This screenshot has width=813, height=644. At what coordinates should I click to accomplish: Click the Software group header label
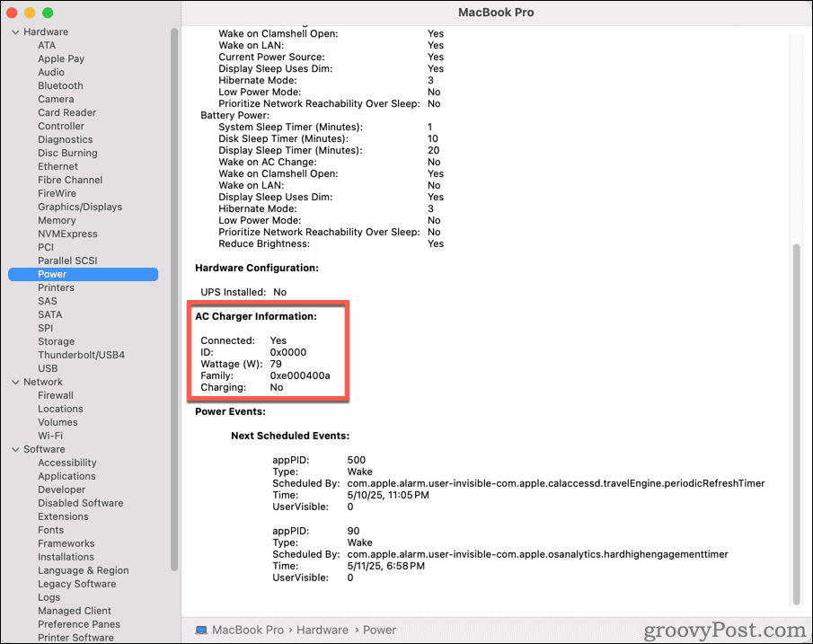point(44,450)
